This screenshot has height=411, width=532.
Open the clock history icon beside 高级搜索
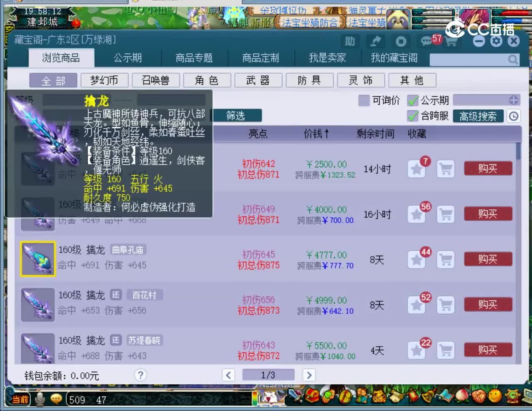514,116
